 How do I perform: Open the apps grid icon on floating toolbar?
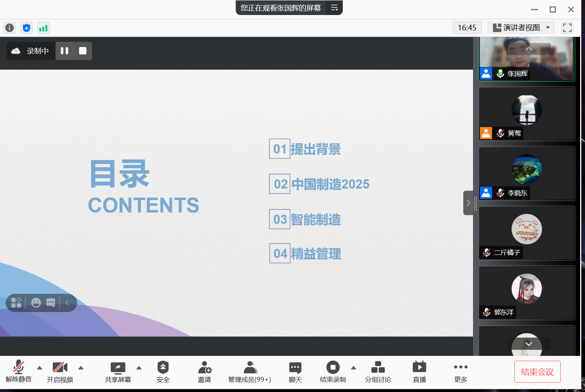[x=16, y=303]
